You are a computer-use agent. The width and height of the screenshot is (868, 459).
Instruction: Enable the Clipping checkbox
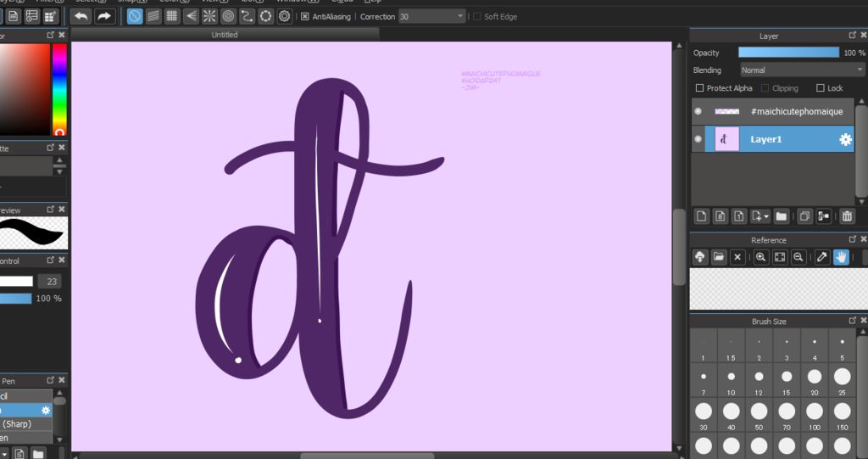click(x=765, y=88)
